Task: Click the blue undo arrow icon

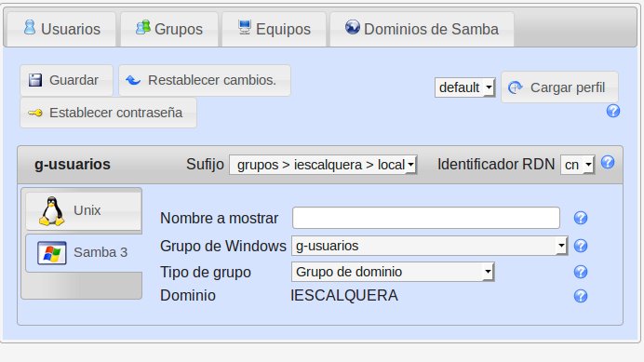Action: [x=133, y=80]
